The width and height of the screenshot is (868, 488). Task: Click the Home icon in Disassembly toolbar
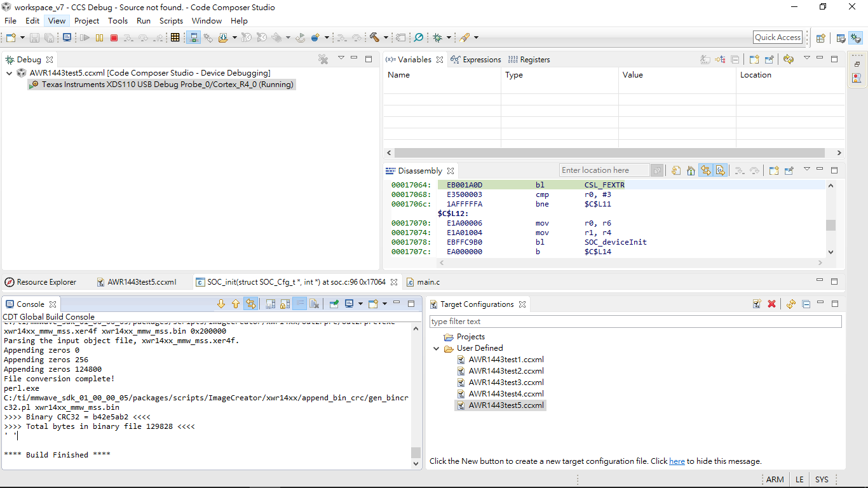click(691, 170)
